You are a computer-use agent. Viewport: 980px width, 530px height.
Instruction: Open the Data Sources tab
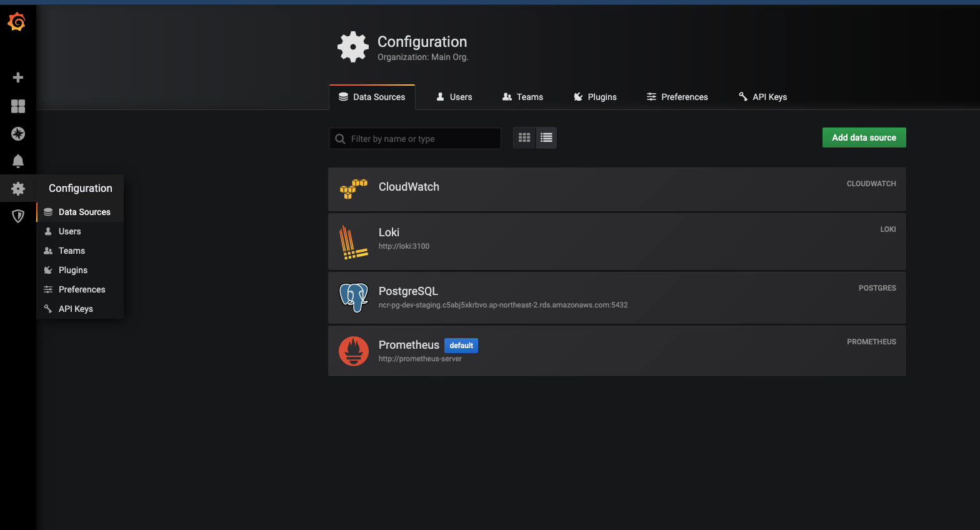click(372, 97)
